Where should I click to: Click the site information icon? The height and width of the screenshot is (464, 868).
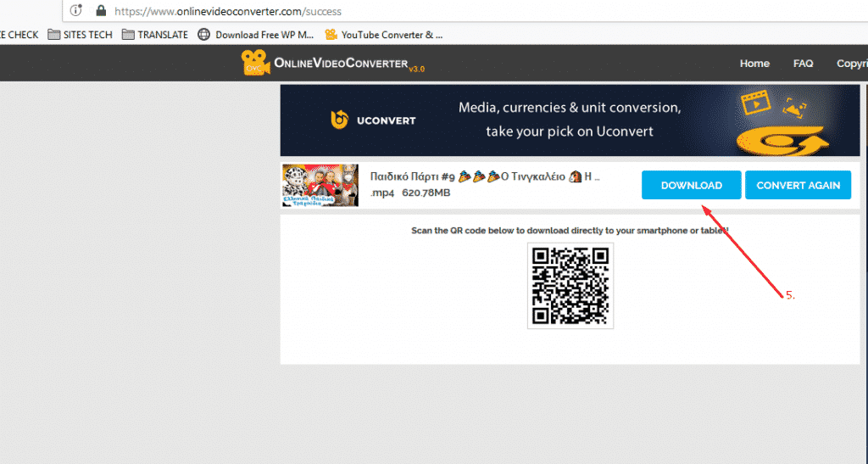pos(75,10)
